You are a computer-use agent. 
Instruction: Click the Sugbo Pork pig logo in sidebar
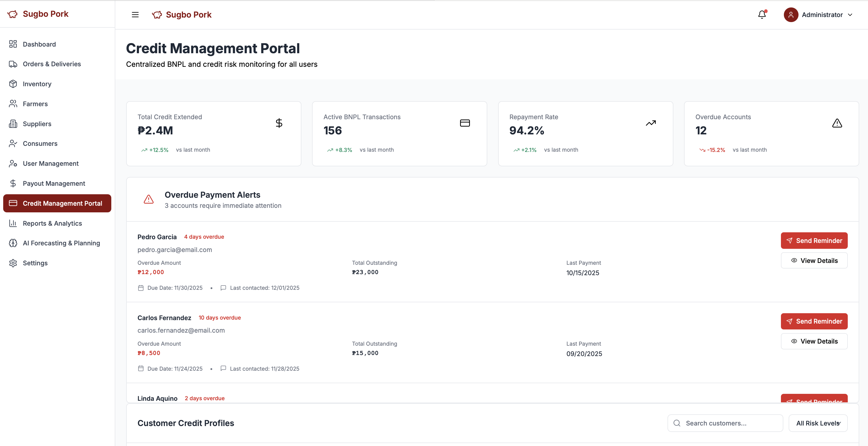[x=13, y=14]
